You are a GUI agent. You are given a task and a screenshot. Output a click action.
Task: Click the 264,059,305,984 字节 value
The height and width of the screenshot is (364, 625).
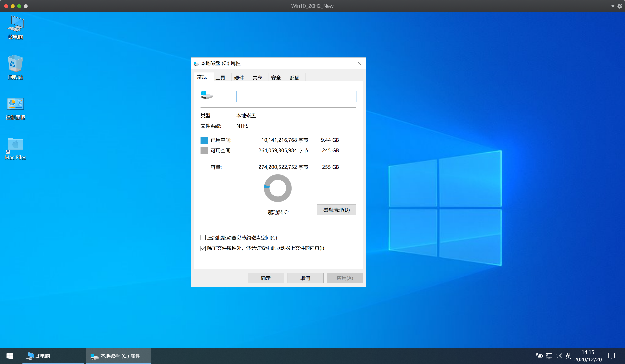(283, 150)
